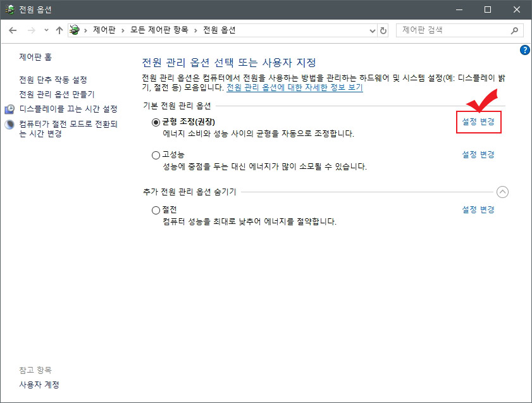Open 전원 관리 옵션 만들기 link
Screen dimensions: 532x403
tap(57, 94)
